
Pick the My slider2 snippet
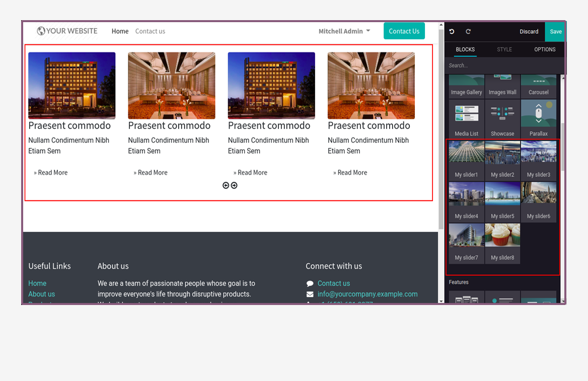(x=502, y=161)
